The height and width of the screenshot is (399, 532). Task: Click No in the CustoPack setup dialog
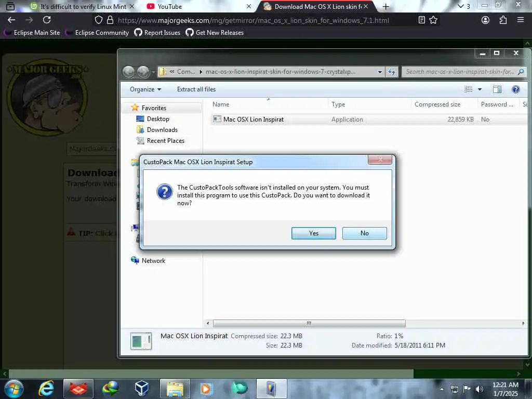click(x=364, y=233)
